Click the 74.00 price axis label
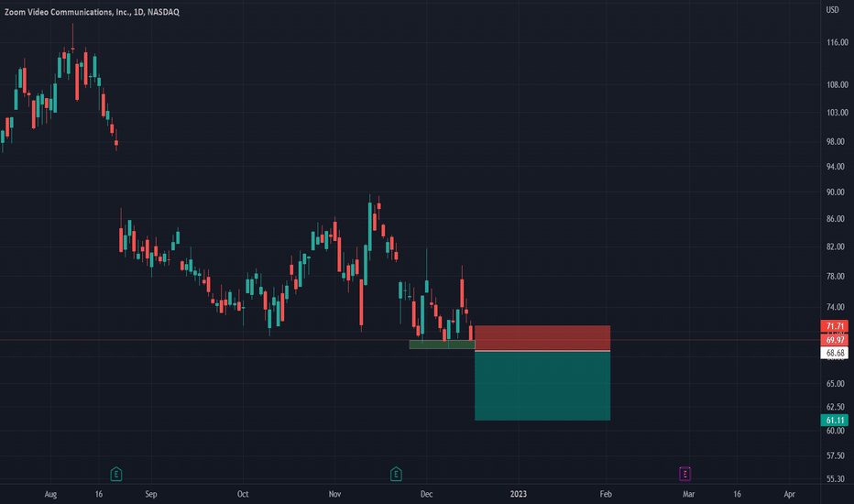 [x=838, y=307]
